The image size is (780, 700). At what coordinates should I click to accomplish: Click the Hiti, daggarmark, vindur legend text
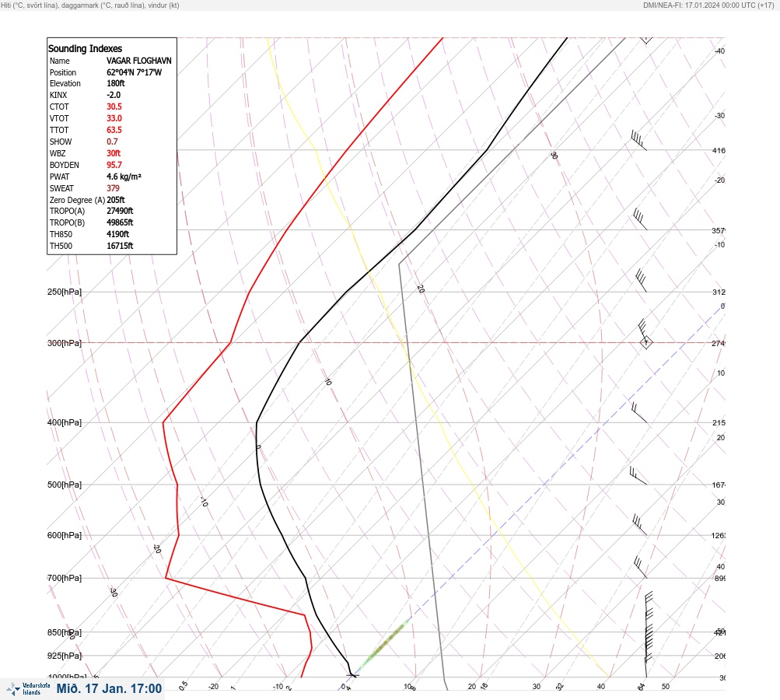[x=90, y=5]
